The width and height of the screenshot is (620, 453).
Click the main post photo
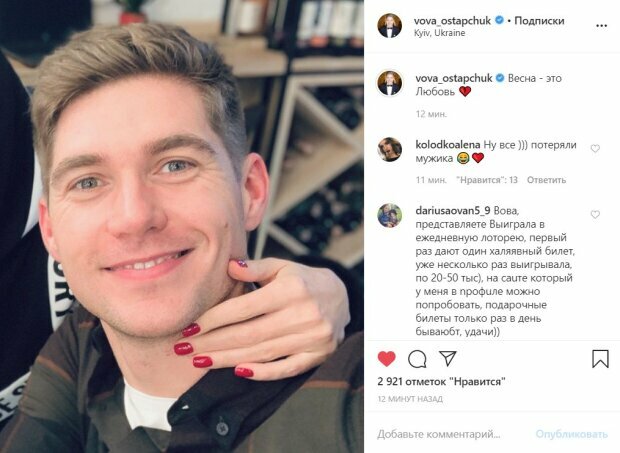click(182, 226)
